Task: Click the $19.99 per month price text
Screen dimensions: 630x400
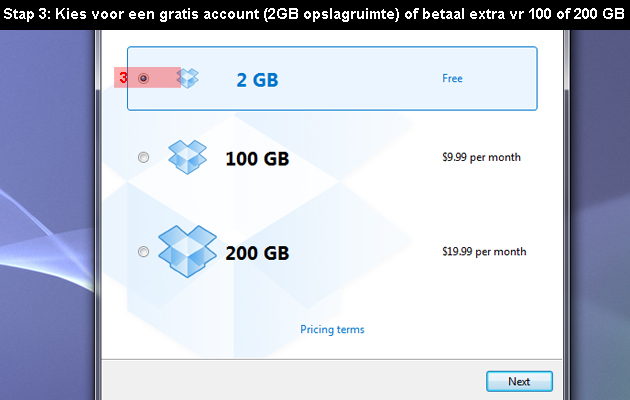Action: point(484,252)
